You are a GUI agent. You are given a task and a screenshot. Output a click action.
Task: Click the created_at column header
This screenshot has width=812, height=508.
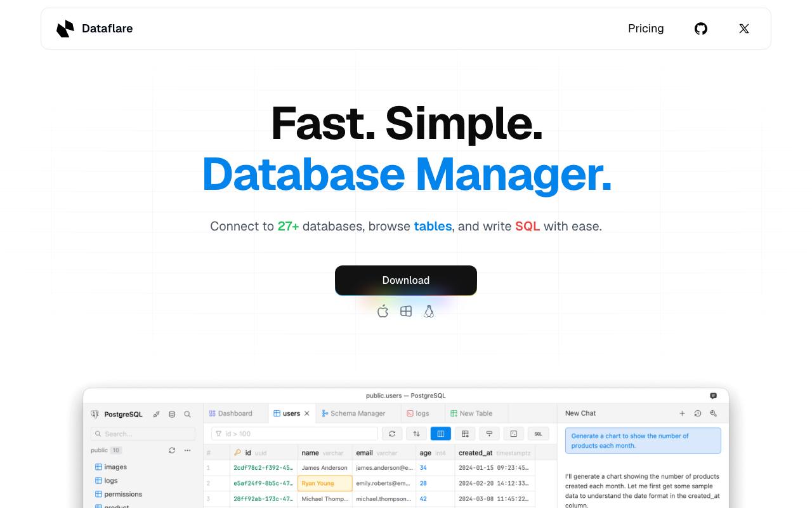(495, 453)
